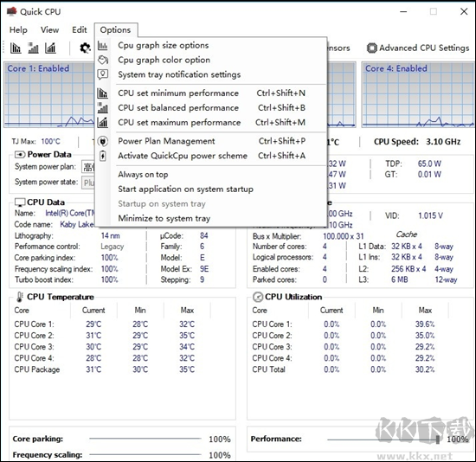The image size is (476, 462).
Task: Open the Help menu
Action: [x=18, y=29]
